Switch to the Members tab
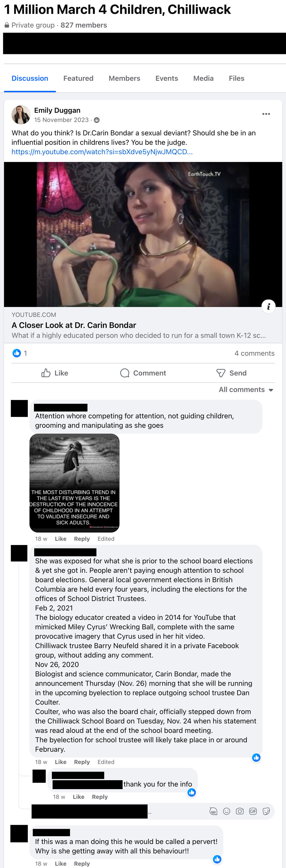 [124, 78]
